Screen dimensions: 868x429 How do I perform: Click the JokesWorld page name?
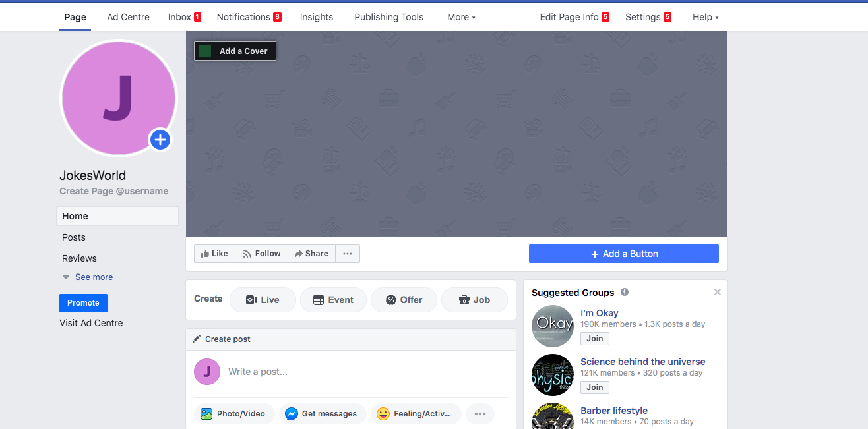(x=93, y=175)
